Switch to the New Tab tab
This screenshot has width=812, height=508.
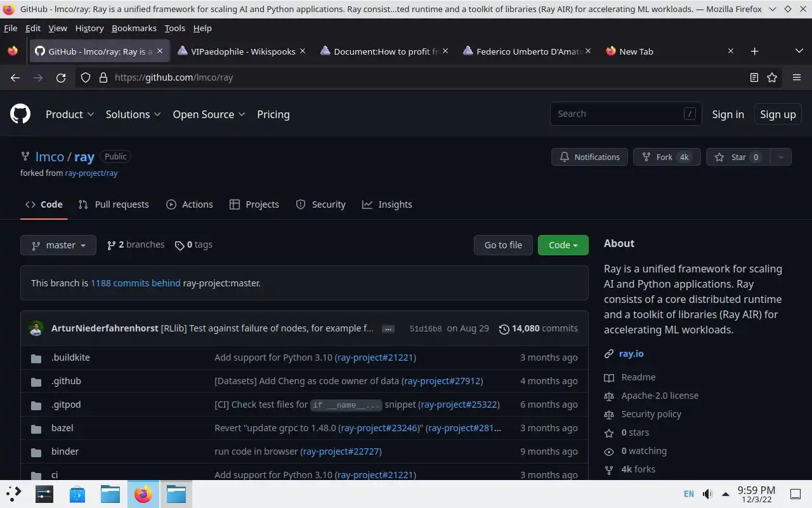click(x=670, y=51)
